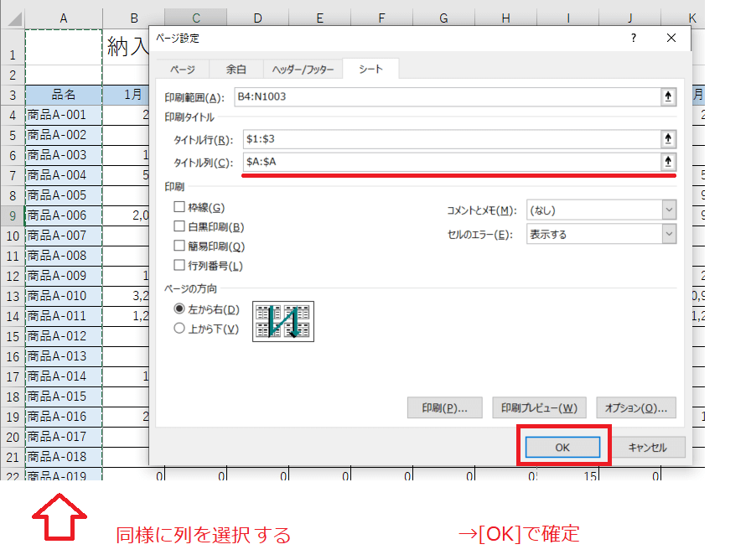Enable 白黒印刷 printing
The image size is (751, 560).
(x=180, y=225)
